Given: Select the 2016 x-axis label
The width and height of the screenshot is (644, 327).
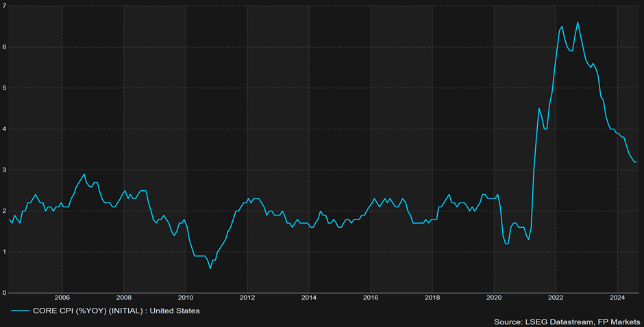Looking at the screenshot, I should 371,298.
